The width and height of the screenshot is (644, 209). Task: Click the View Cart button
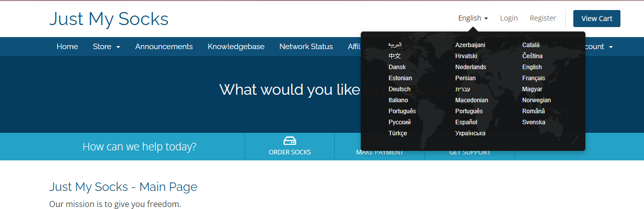[597, 19]
